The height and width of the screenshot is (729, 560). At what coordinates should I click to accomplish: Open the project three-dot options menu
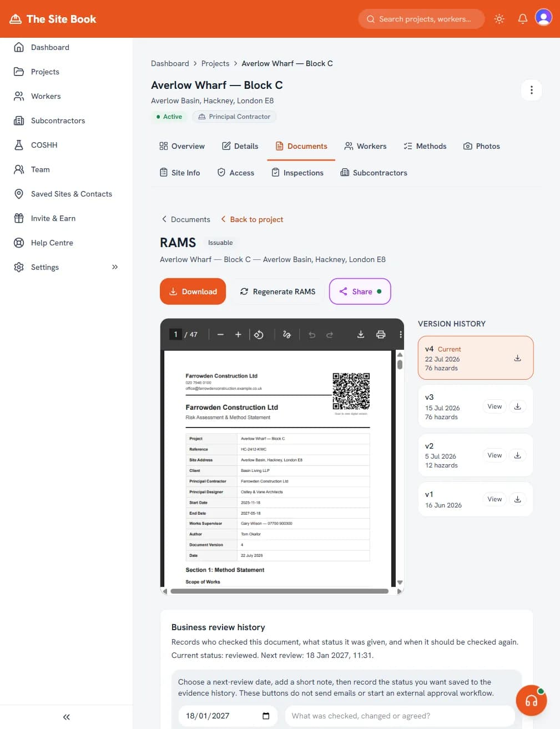pyautogui.click(x=531, y=90)
